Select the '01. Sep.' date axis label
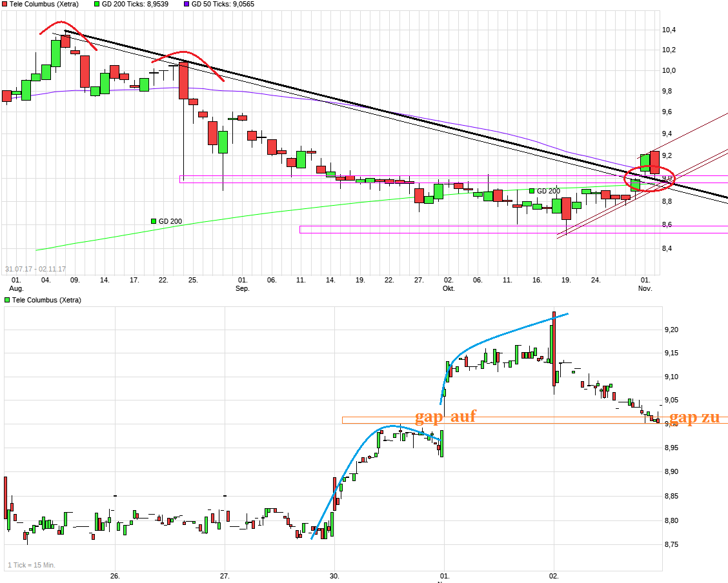728x583 pixels. coord(242,284)
